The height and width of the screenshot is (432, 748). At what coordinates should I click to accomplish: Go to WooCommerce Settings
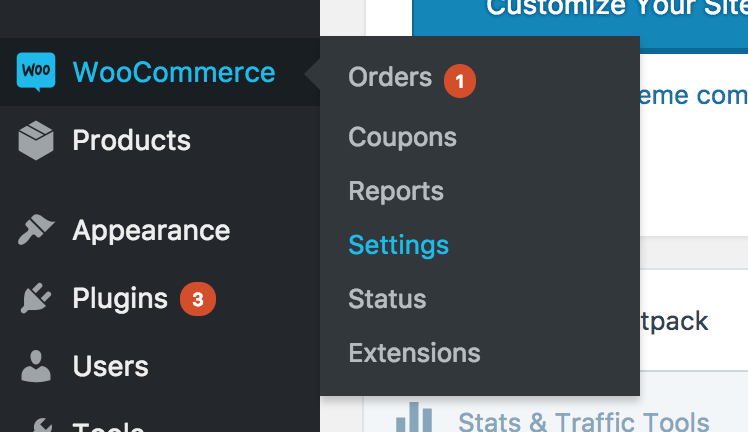coord(398,245)
